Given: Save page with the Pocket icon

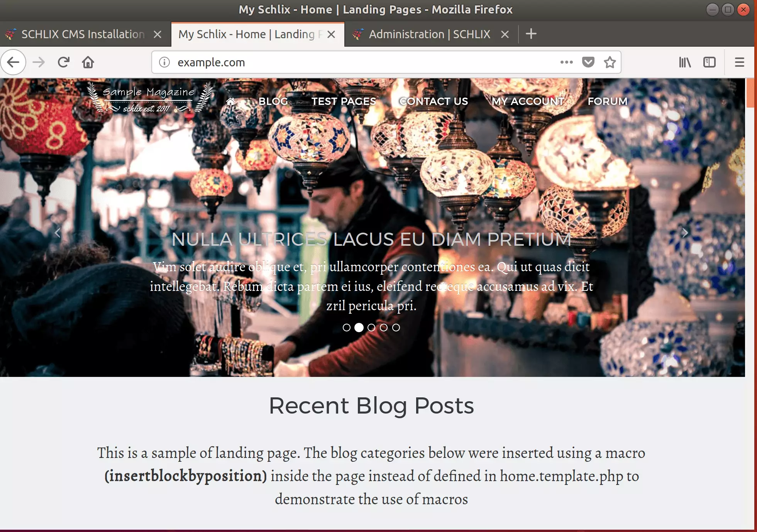Looking at the screenshot, I should coord(588,62).
